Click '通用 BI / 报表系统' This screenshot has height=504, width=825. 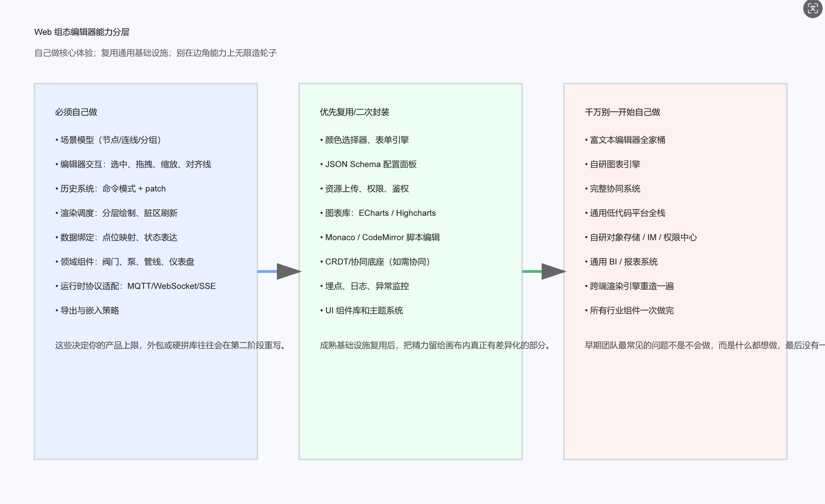622,262
